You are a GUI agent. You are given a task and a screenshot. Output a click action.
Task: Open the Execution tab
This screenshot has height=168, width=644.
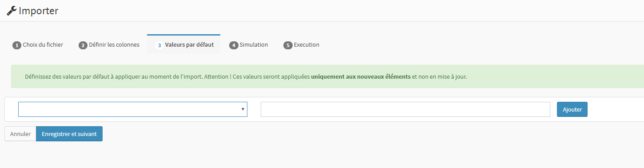pyautogui.click(x=302, y=45)
